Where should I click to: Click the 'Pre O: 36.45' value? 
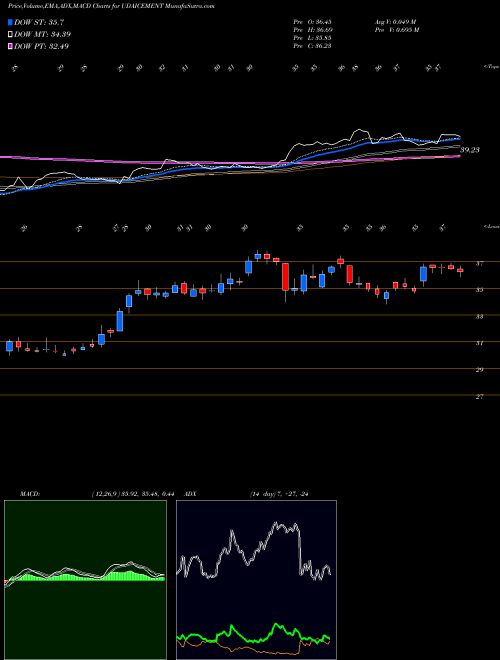coord(313,21)
